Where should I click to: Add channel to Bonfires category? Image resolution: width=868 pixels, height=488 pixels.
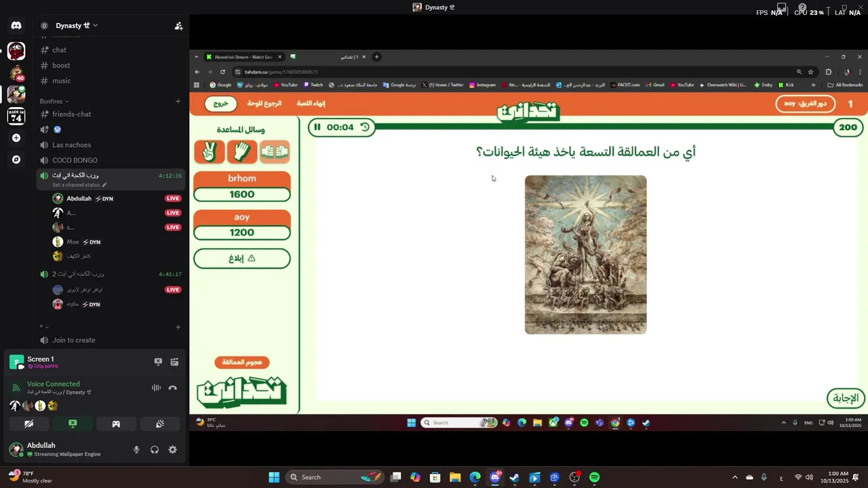click(x=178, y=101)
